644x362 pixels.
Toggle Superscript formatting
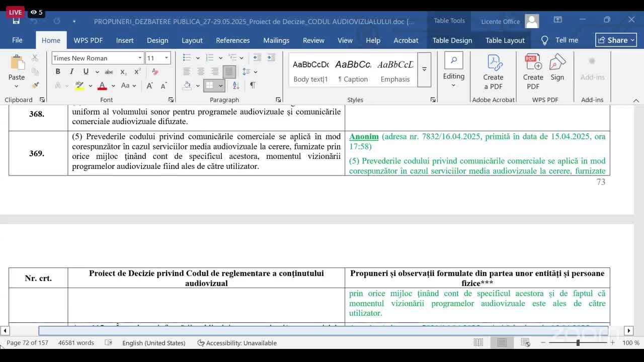click(x=137, y=72)
